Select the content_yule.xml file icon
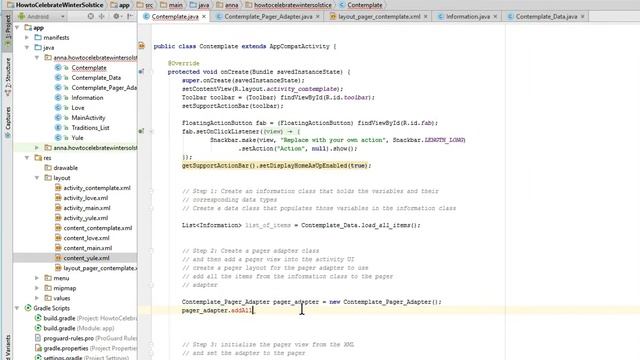 (58, 258)
